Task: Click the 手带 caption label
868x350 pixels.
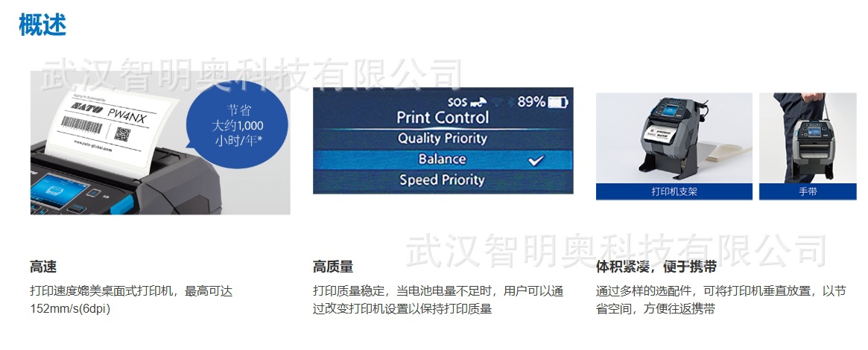Action: tap(808, 192)
